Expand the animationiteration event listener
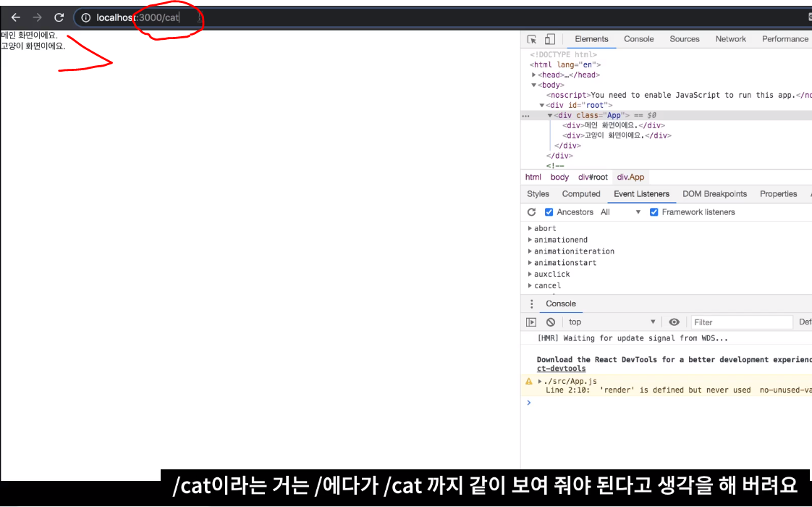This screenshot has height=507, width=812. (x=530, y=251)
